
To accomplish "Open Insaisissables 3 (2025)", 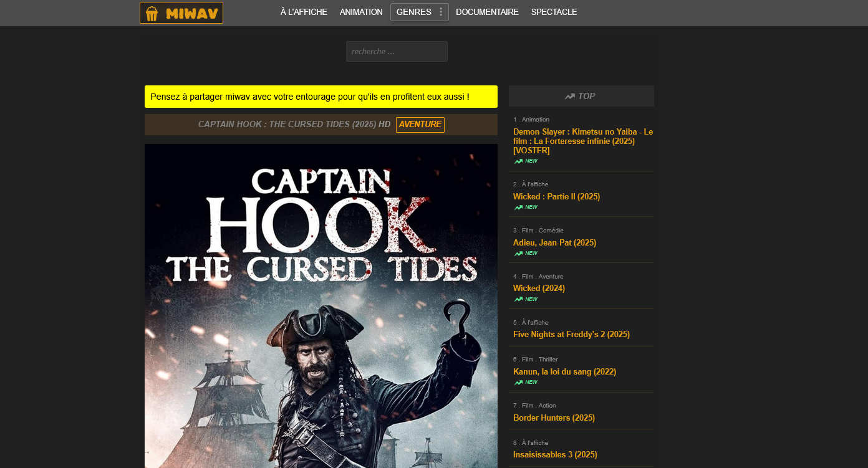I will tap(555, 454).
